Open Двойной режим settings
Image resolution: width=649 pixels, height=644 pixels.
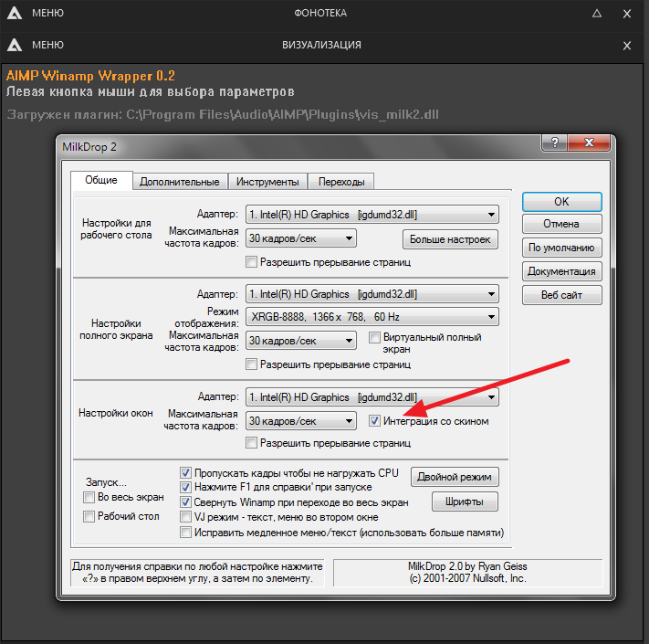tap(455, 477)
